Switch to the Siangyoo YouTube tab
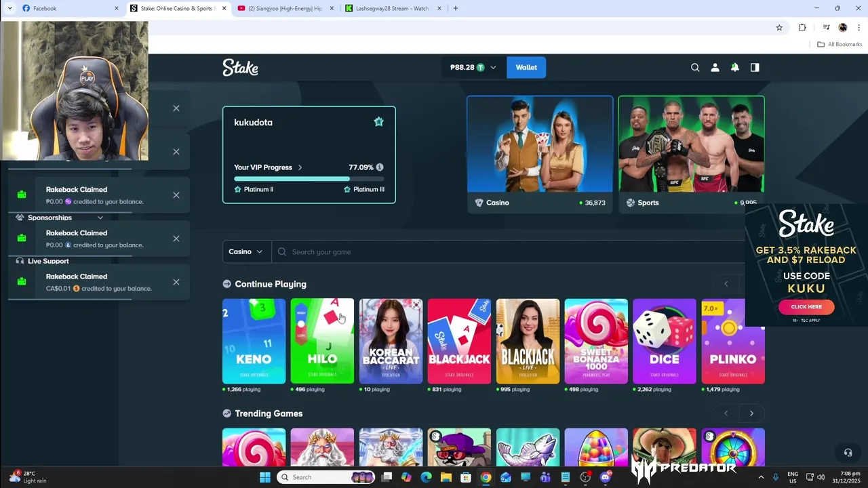Image resolution: width=868 pixels, height=488 pixels. click(285, 8)
